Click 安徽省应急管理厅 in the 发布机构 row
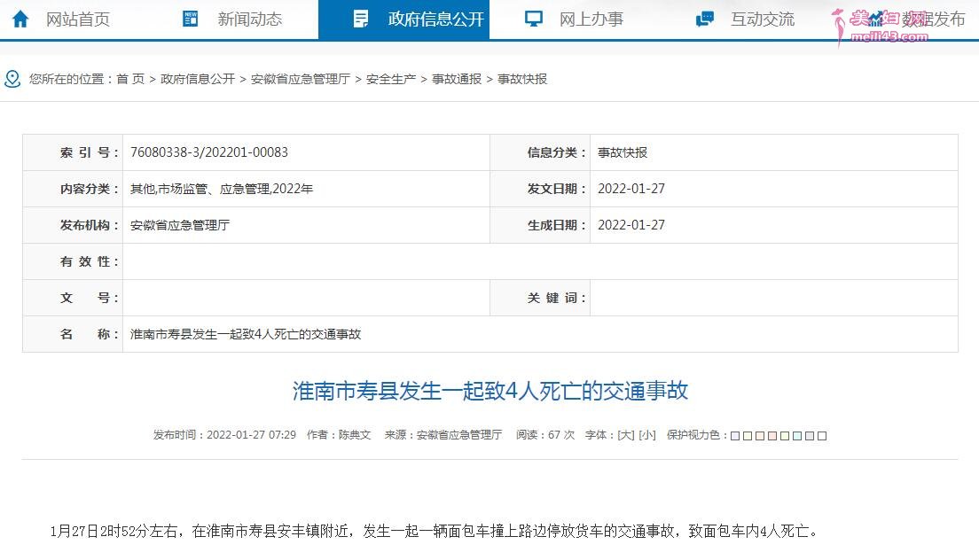Viewport: 979px width, 560px height. coord(180,225)
